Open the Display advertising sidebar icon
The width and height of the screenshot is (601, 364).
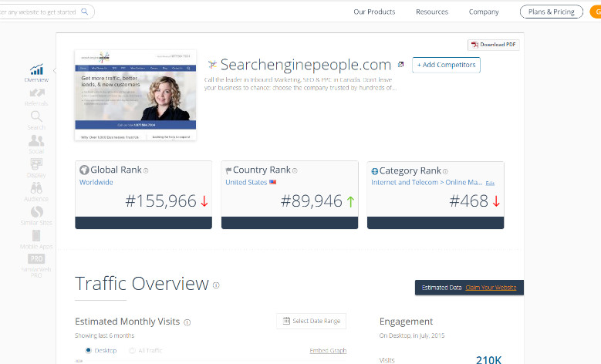(36, 167)
